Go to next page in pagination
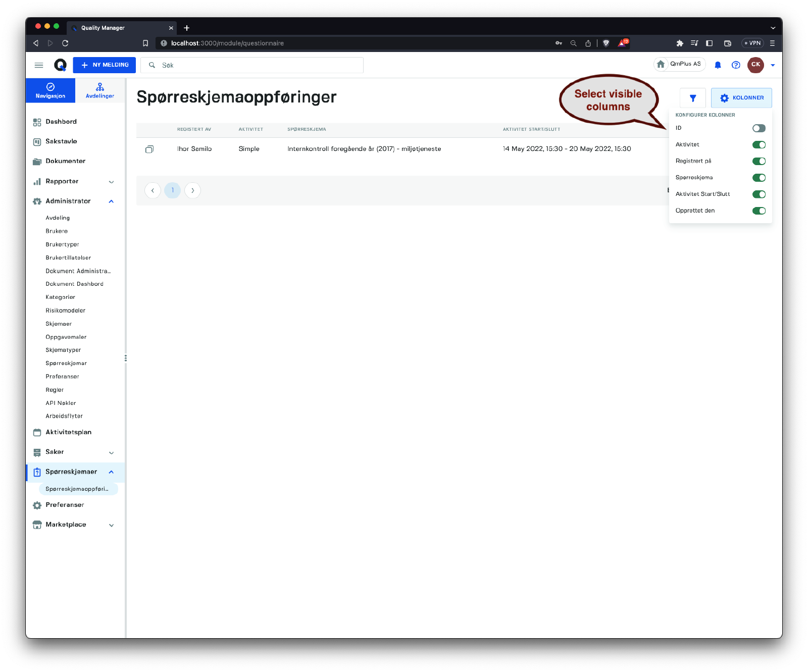The width and height of the screenshot is (808, 672). pyautogui.click(x=192, y=190)
